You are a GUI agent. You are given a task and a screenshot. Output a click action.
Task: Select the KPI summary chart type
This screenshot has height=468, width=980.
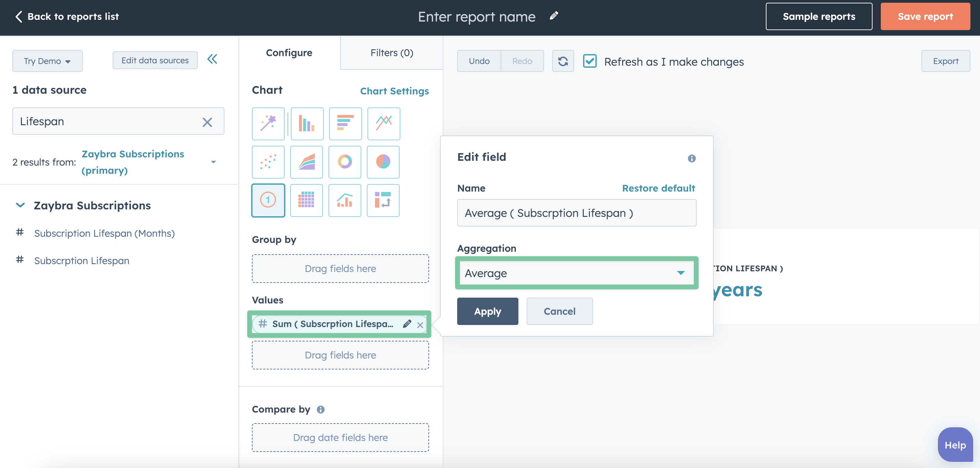click(x=268, y=200)
